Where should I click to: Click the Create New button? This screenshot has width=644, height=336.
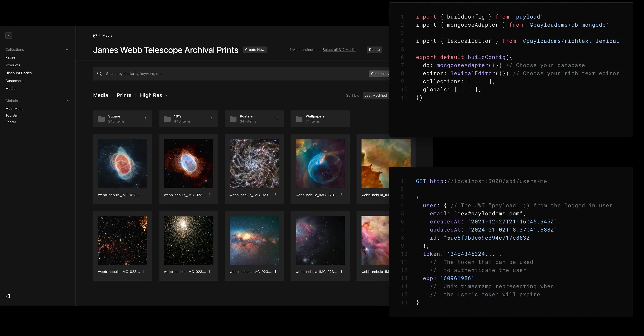pyautogui.click(x=255, y=50)
